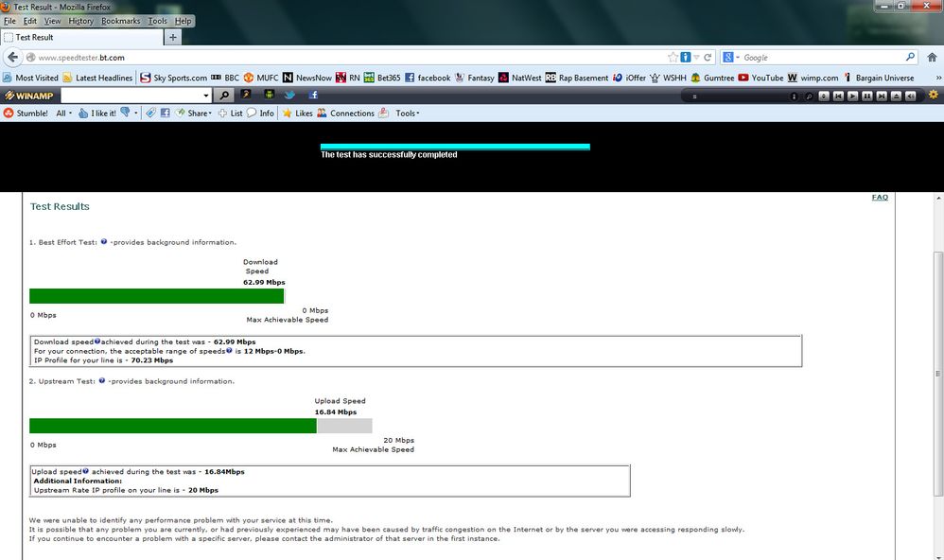Click the page vertical scrollbar thumb

pos(938,374)
